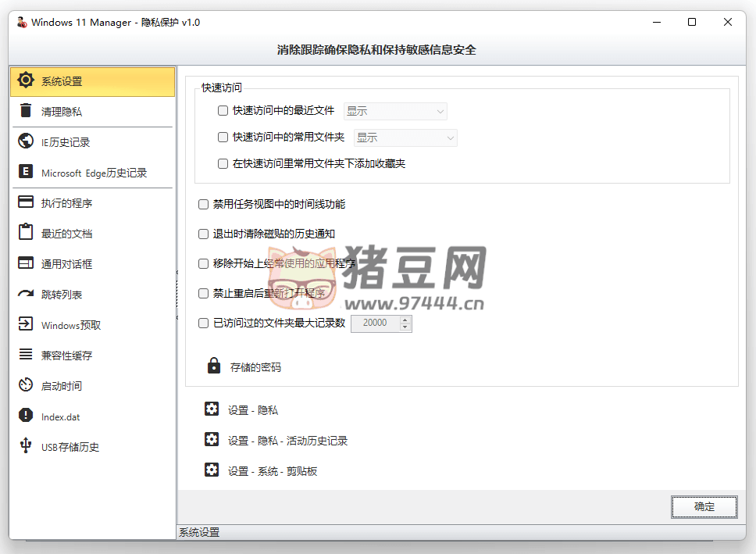Click the 20000 max records input field
The width and height of the screenshot is (756, 554).
pos(375,323)
